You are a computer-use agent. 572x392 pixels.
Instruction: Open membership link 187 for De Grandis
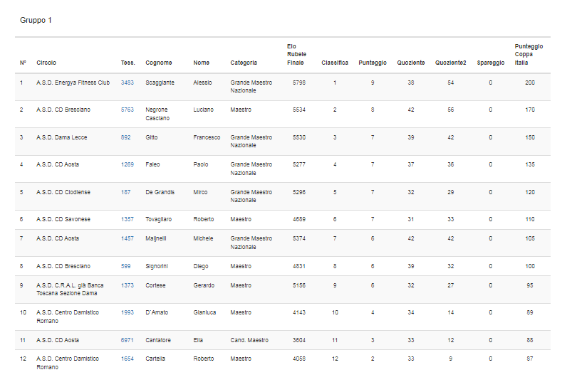point(125,192)
